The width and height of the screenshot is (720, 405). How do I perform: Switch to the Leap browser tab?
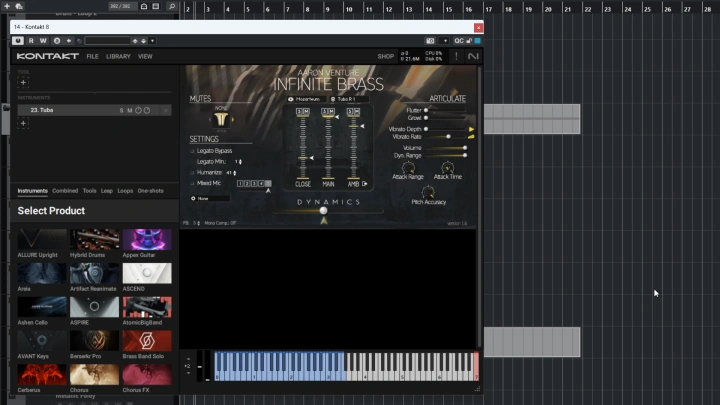[x=107, y=191]
